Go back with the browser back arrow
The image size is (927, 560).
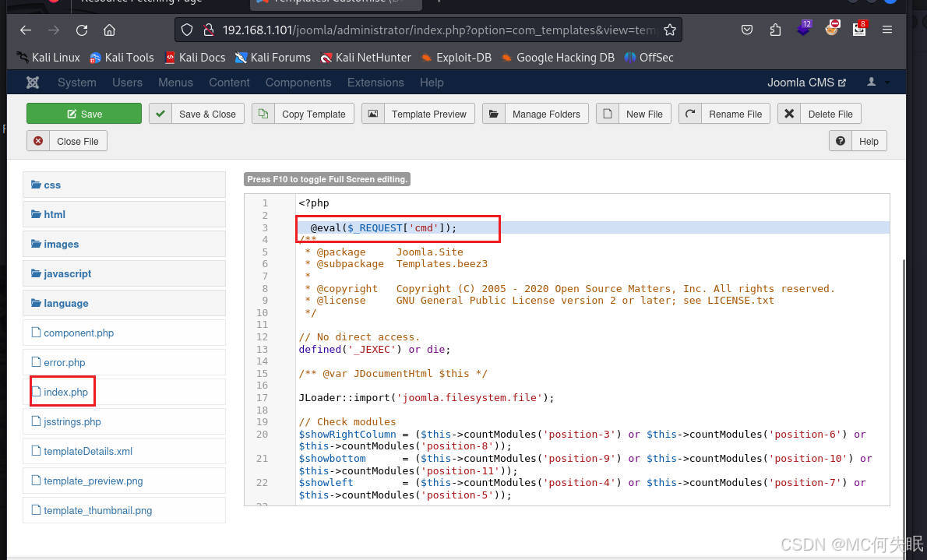pos(26,30)
